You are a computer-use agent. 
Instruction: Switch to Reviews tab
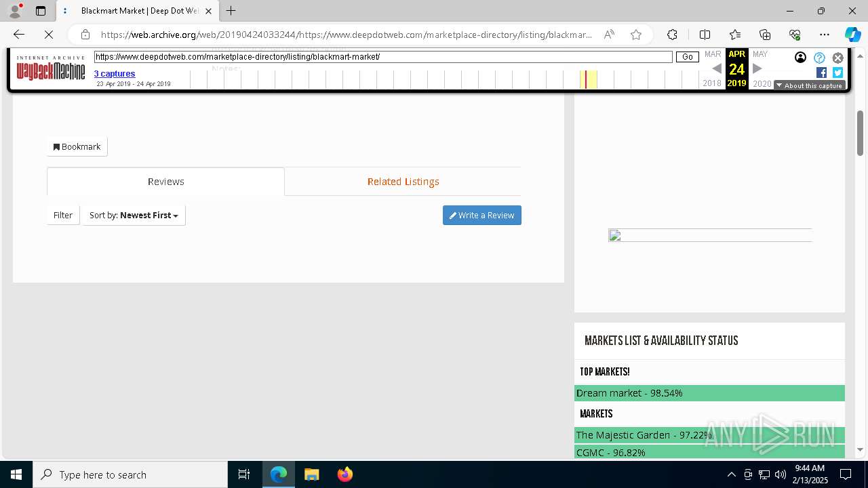pyautogui.click(x=166, y=182)
